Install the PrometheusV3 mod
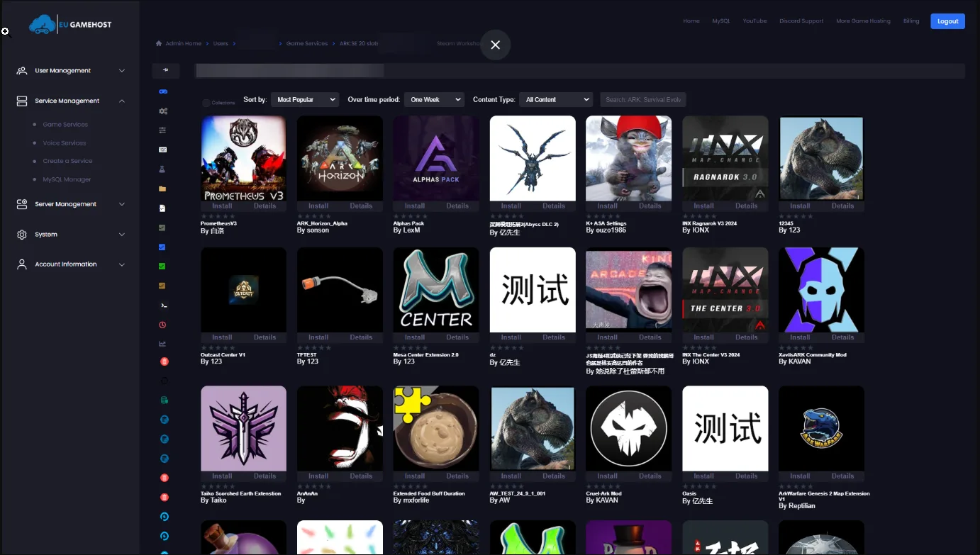980x555 pixels. coord(222,206)
